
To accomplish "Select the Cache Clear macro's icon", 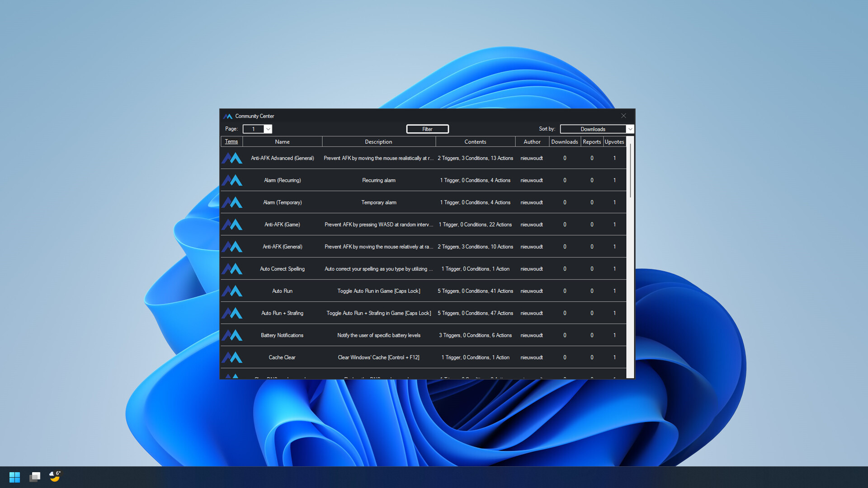I will tap(232, 357).
